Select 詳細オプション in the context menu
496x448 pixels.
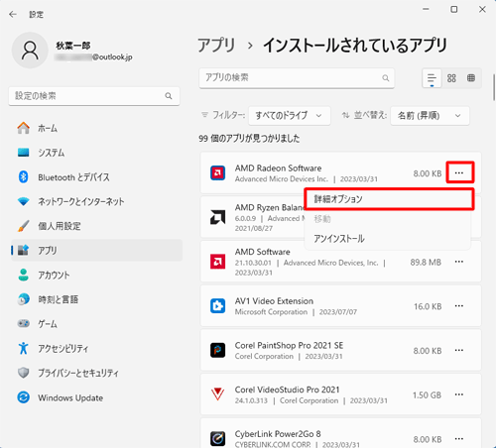[389, 199]
